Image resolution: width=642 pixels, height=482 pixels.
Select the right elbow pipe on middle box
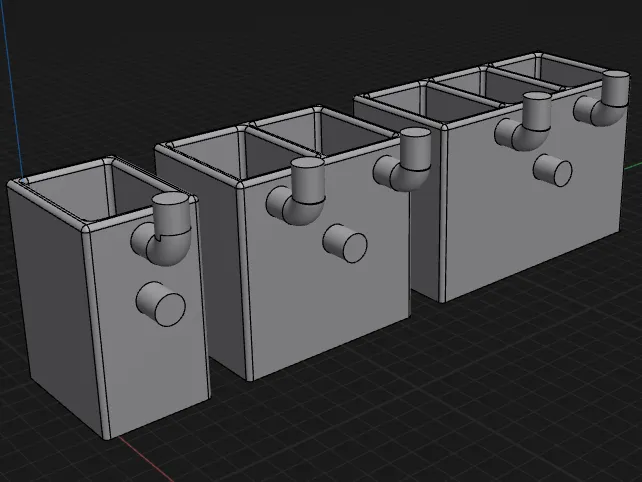point(403,160)
